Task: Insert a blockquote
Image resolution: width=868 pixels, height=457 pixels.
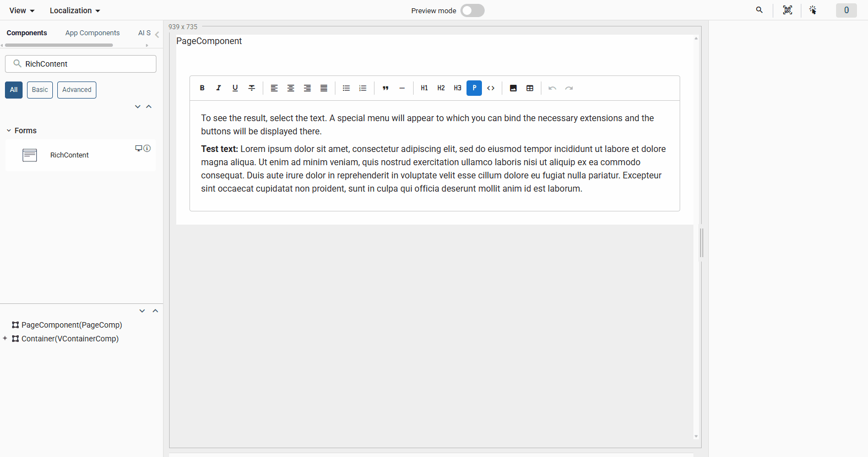Action: coord(386,88)
